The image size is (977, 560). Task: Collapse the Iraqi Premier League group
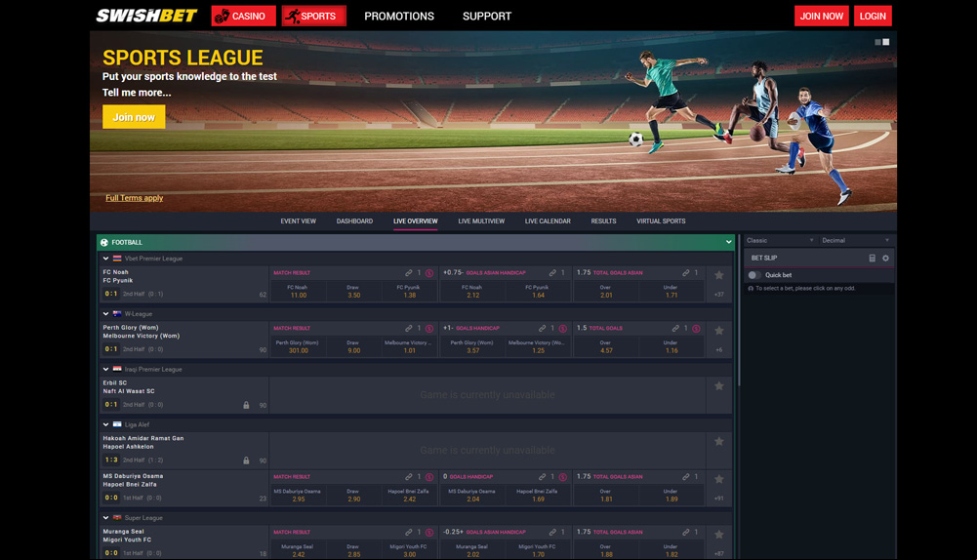(x=106, y=370)
